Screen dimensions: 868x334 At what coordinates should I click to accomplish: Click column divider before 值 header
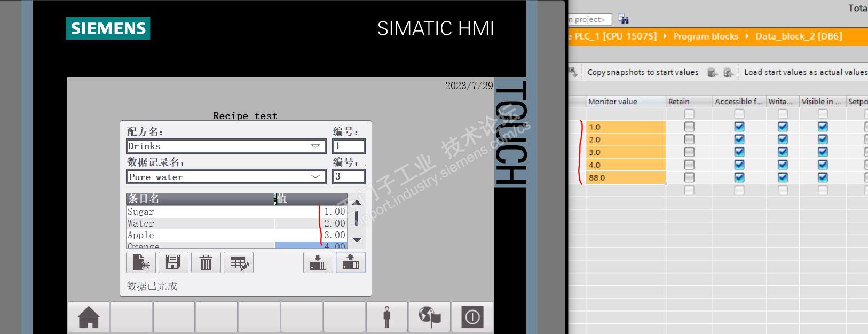click(275, 199)
